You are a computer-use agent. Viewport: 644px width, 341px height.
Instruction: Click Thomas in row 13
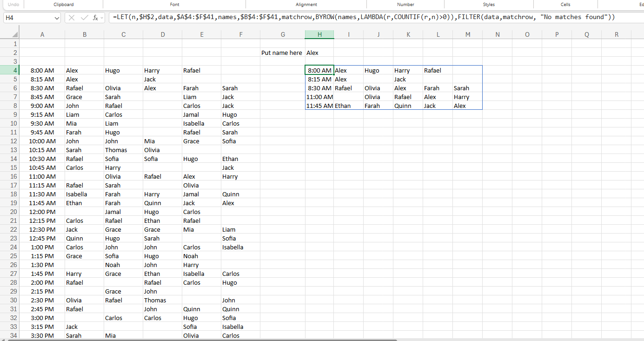point(123,150)
